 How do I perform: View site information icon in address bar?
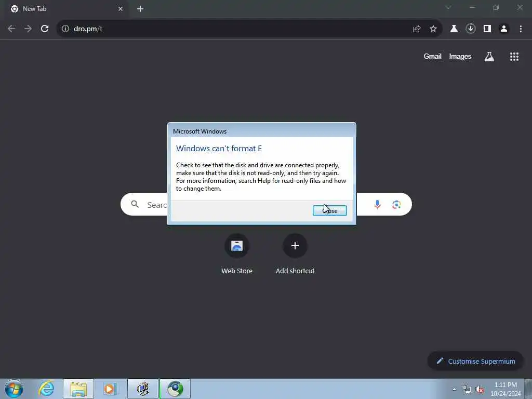pyautogui.click(x=65, y=29)
